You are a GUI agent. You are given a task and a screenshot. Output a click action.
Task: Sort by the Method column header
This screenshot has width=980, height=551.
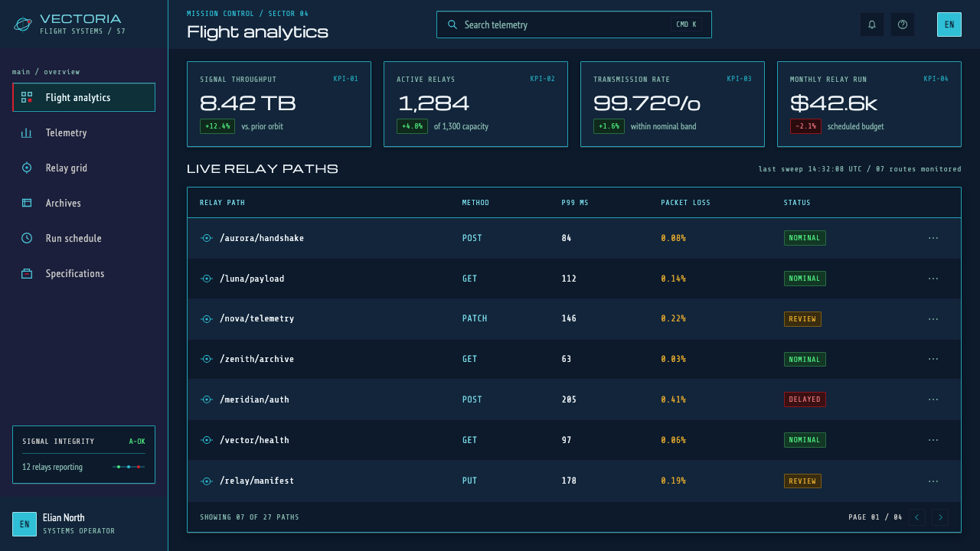(475, 203)
